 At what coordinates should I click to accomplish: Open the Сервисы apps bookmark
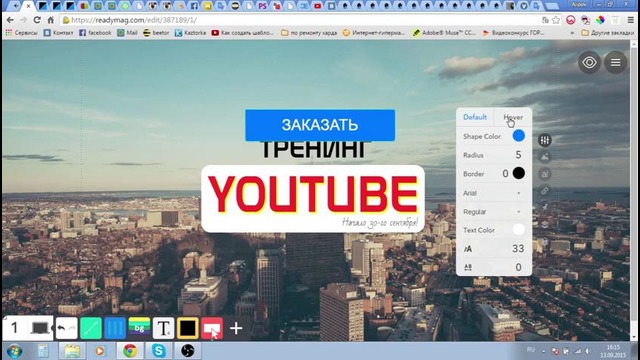[21, 33]
